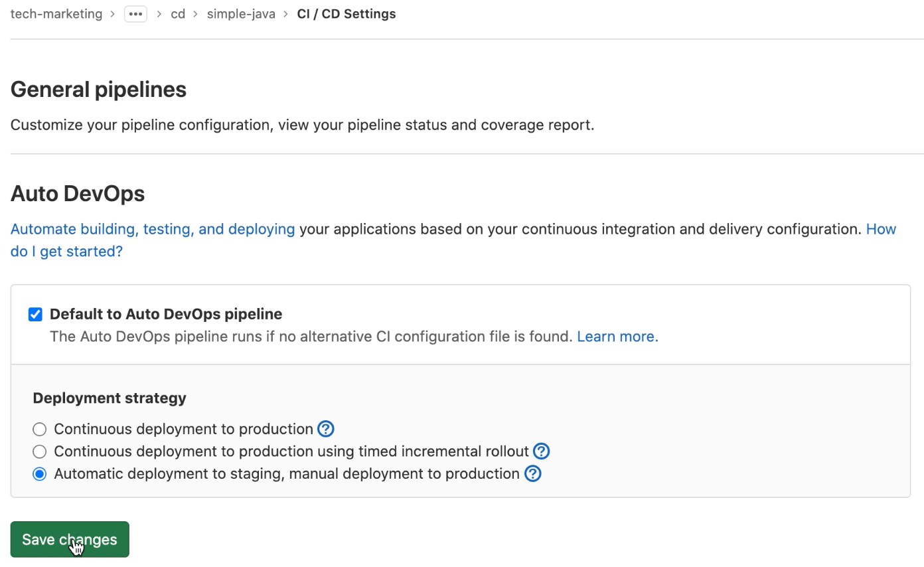Image resolution: width=924 pixels, height=567 pixels.
Task: Open help for Continuous deployment to production
Action: pos(325,429)
